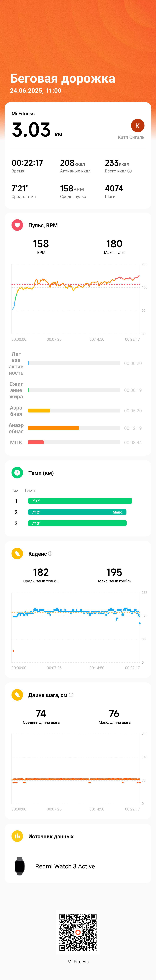Image resolution: width=156 pixels, height=980 pixels.
Task: Select kilometer 2 pace bar marked Макс.
Action: (77, 512)
